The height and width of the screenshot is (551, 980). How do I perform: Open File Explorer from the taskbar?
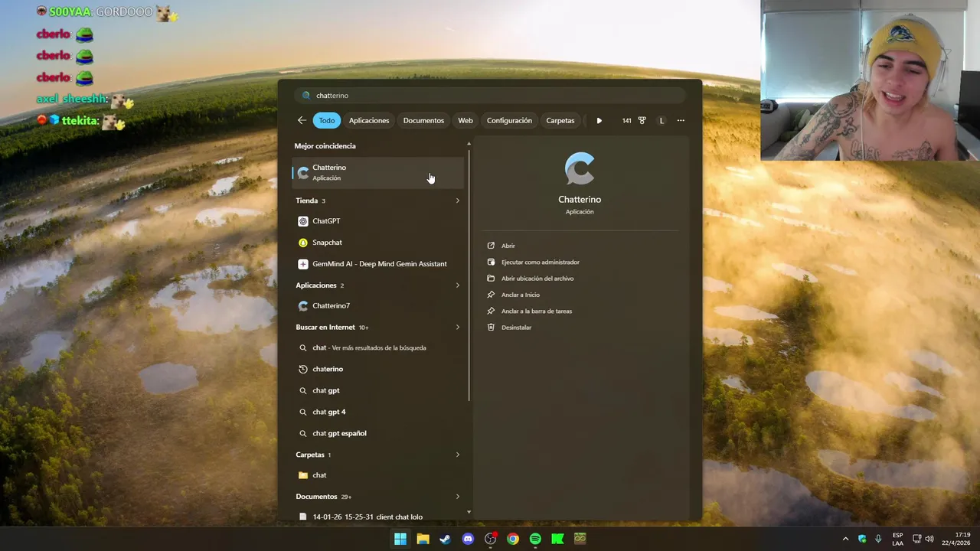pyautogui.click(x=423, y=539)
